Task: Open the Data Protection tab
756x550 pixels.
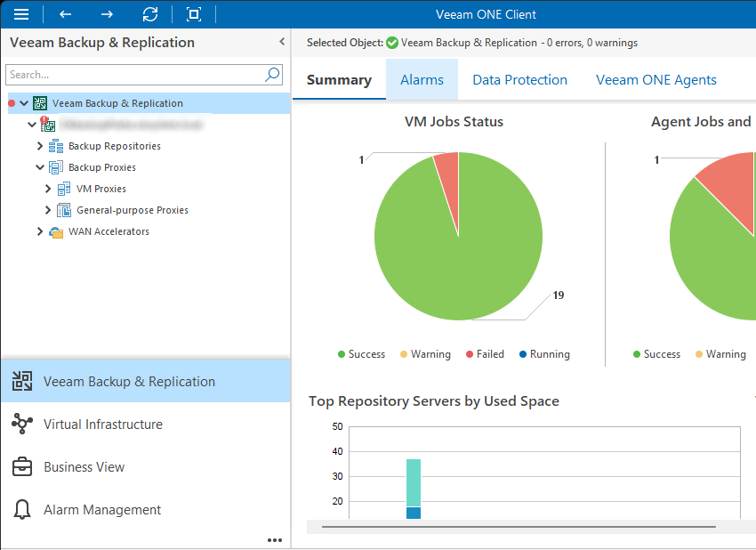Action: pyautogui.click(x=519, y=79)
